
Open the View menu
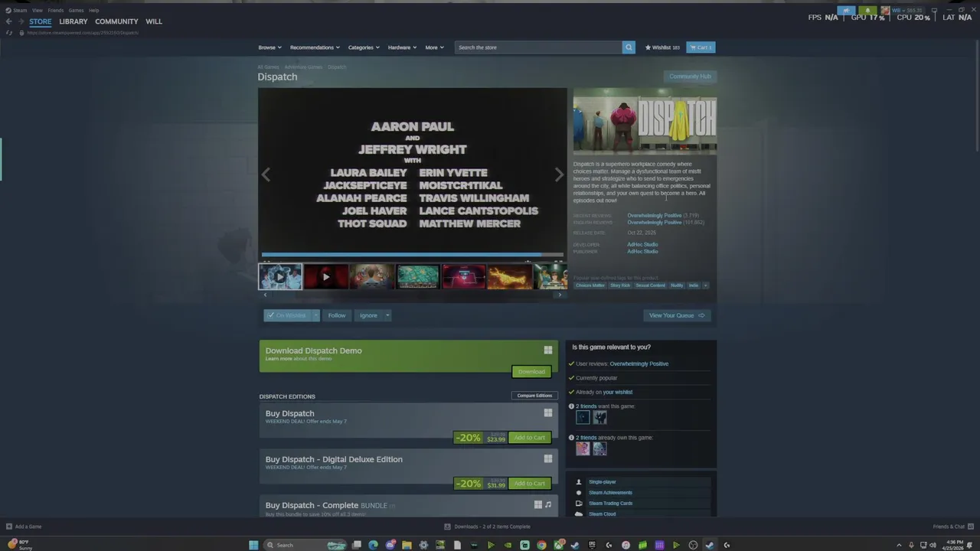[37, 10]
